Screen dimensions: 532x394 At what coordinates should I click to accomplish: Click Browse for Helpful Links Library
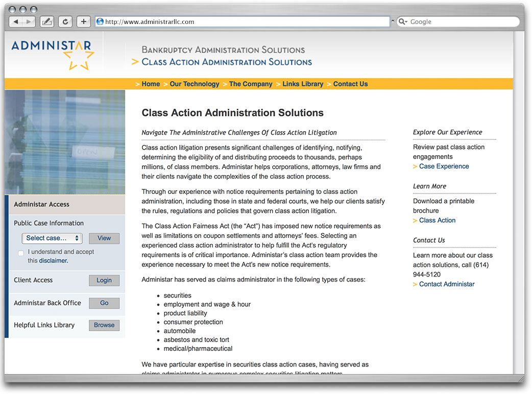104,325
